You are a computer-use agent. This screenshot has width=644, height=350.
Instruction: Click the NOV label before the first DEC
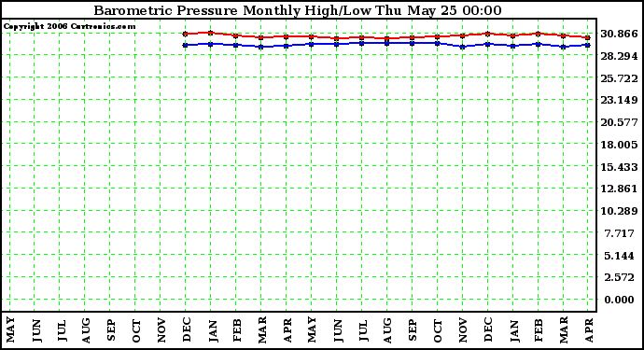point(161,329)
